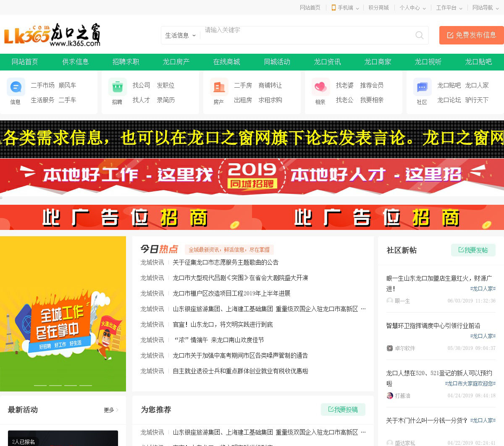This screenshot has height=446, width=504.
Task: Open the green 招聘 category icon
Action: (x=118, y=87)
